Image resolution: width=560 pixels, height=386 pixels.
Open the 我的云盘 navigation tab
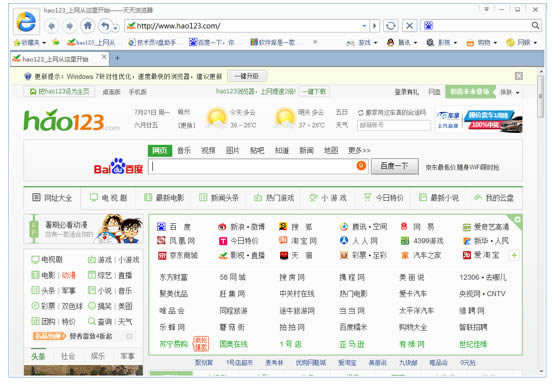[x=494, y=197]
